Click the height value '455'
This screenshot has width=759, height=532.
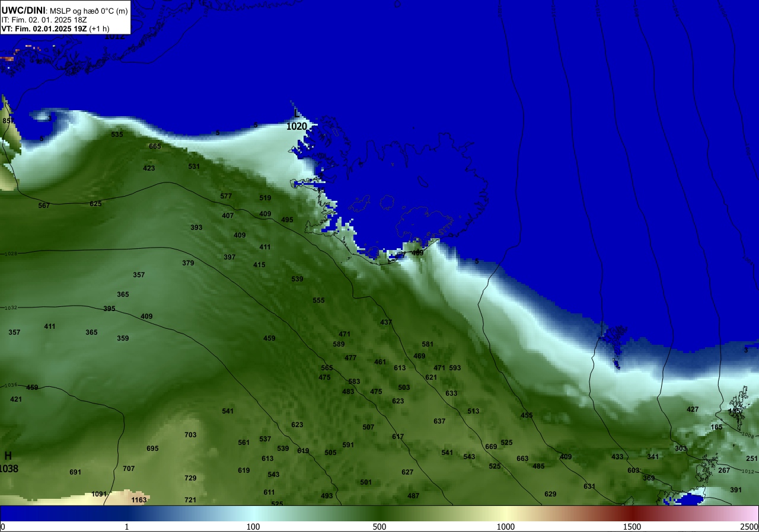527,415
